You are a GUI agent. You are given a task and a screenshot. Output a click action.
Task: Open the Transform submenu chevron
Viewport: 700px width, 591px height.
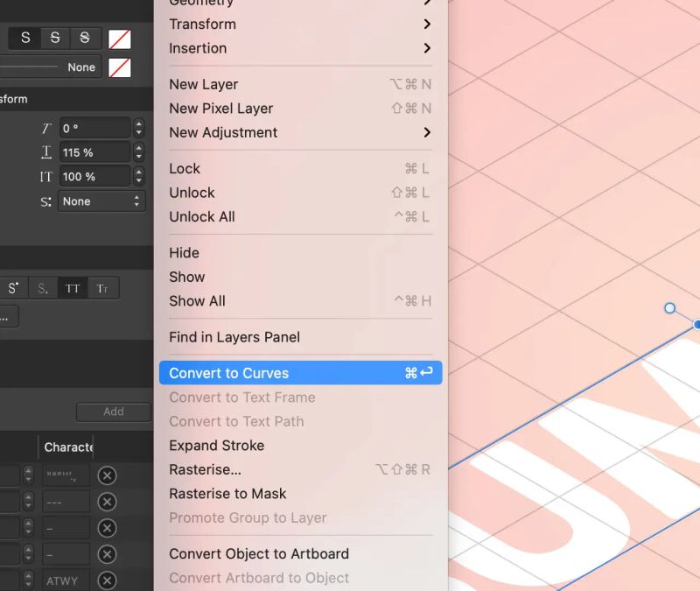click(427, 25)
